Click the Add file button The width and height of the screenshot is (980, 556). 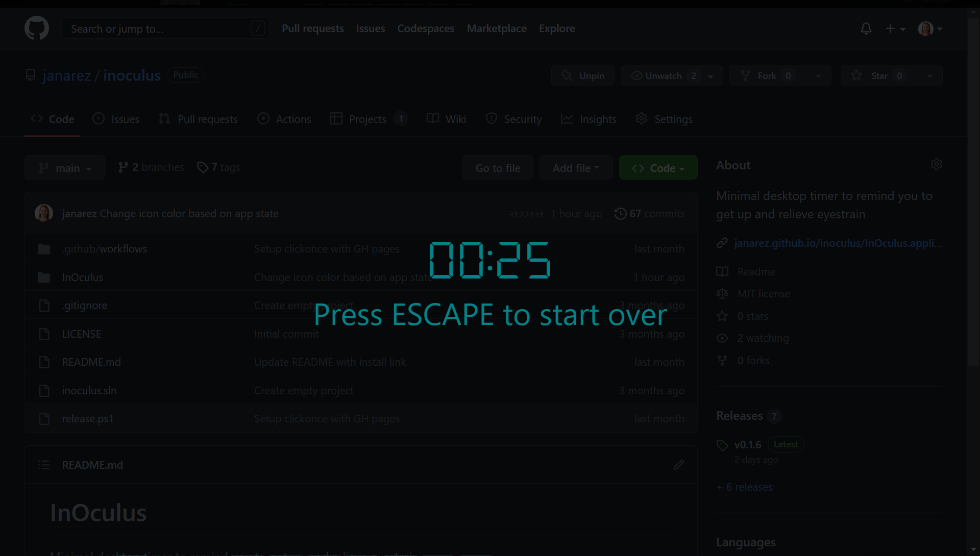(x=575, y=167)
